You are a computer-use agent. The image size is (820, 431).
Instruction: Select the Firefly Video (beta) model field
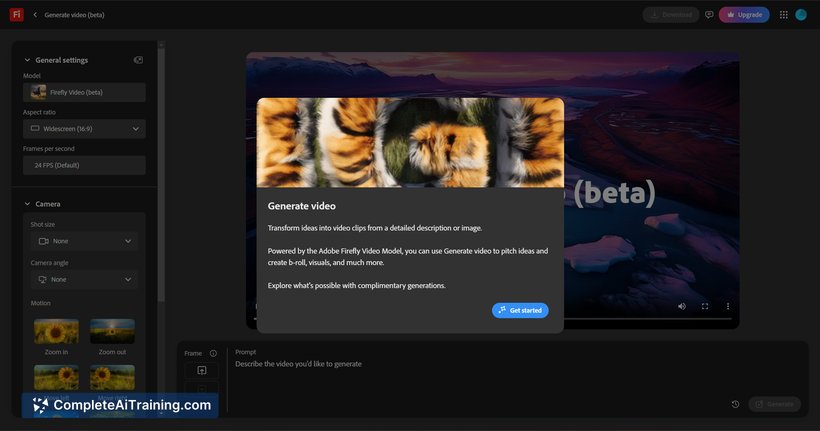pos(84,92)
